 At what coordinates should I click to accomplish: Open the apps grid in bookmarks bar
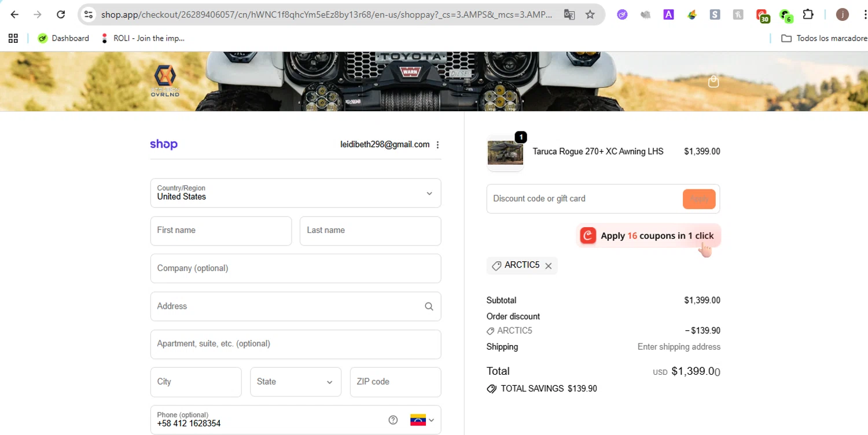click(13, 38)
